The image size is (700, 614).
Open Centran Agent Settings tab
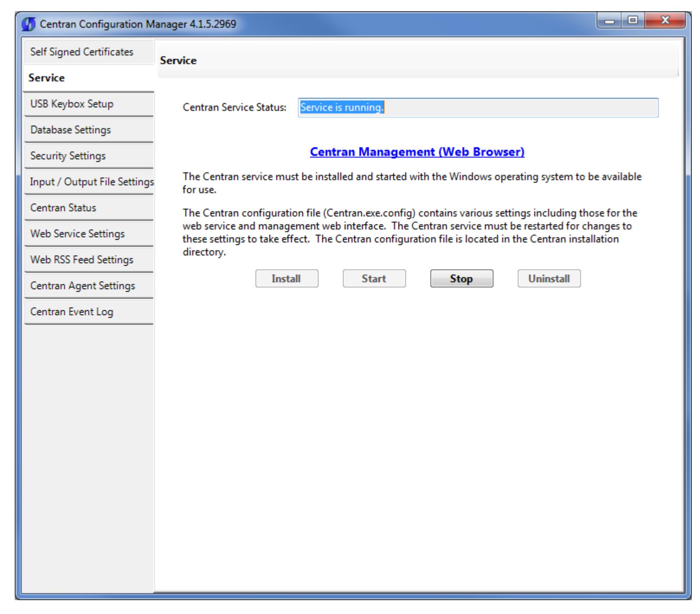89,286
